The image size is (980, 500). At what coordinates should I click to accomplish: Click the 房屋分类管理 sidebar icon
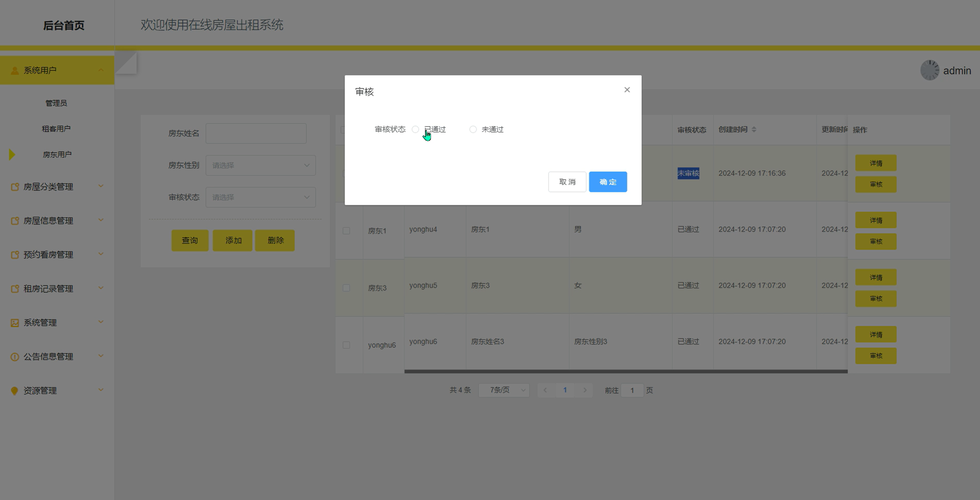point(15,187)
